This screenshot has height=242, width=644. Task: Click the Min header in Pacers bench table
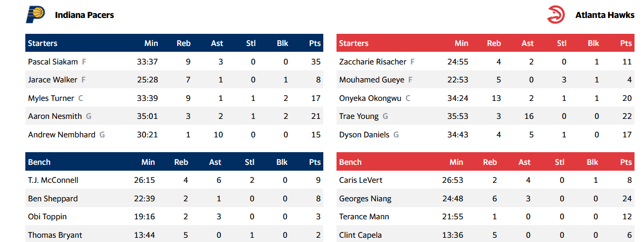pyautogui.click(x=148, y=162)
